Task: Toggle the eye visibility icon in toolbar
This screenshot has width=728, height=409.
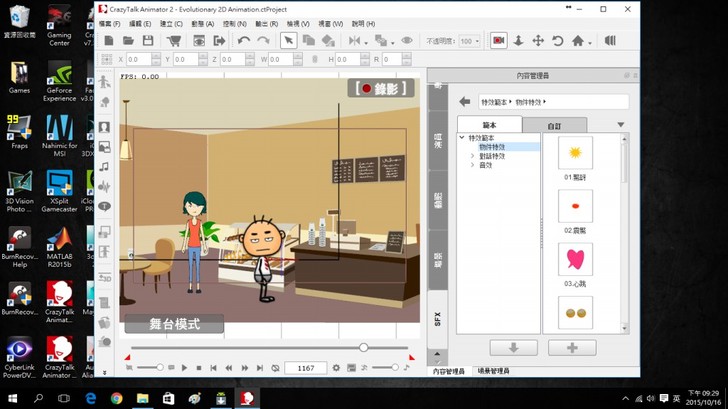Action: coord(407,41)
